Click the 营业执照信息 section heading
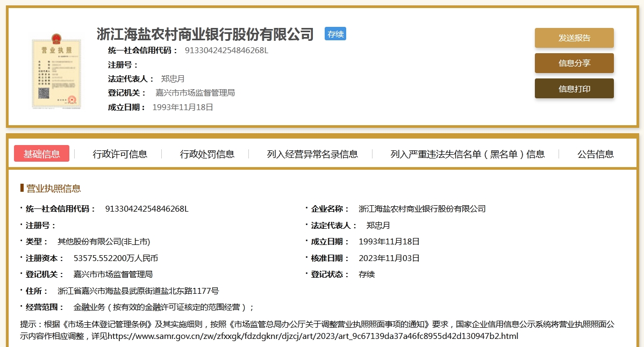644x347 pixels. tap(53, 189)
